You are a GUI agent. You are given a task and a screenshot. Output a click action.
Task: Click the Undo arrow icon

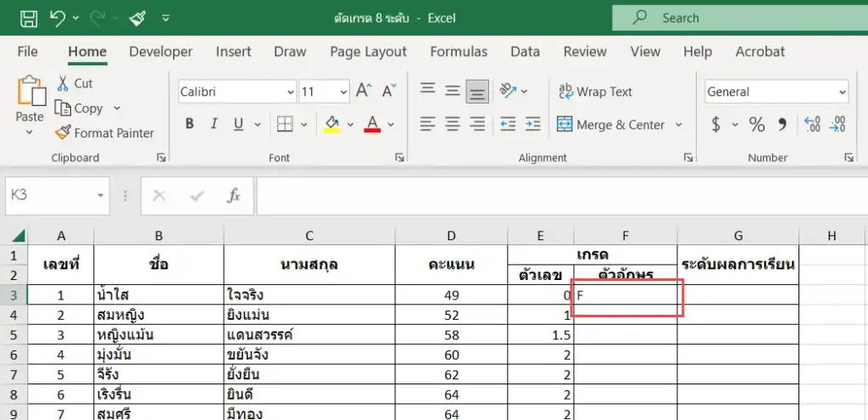(x=58, y=18)
